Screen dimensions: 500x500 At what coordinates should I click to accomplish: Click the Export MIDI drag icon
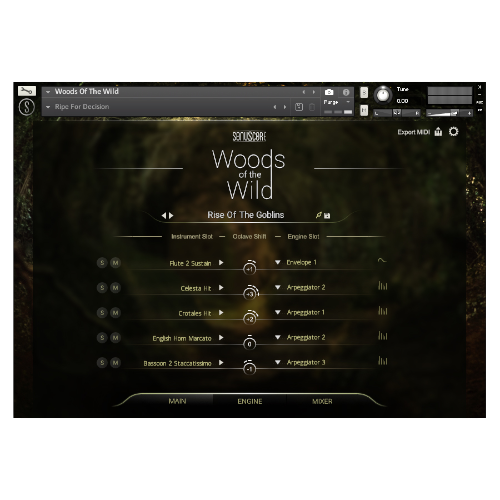438,132
